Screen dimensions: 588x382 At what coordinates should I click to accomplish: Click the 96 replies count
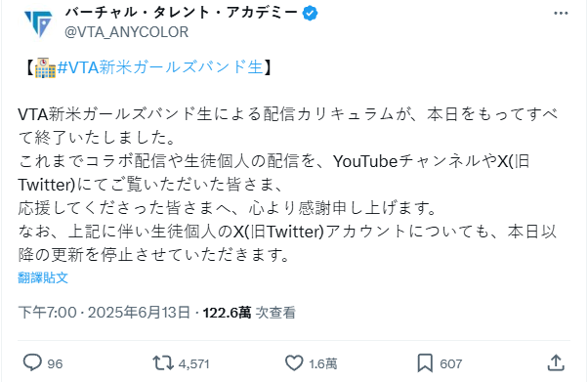pyautogui.click(x=55, y=364)
